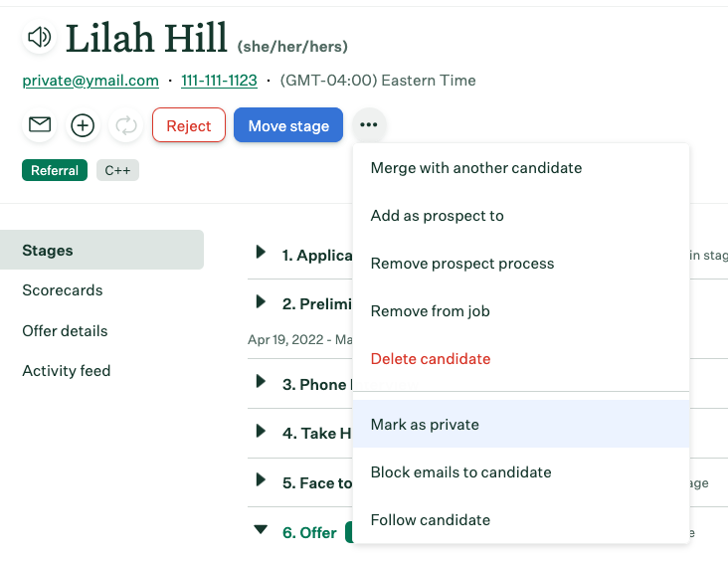Click the Reject button
Screen dimensions: 728x561
(x=189, y=125)
